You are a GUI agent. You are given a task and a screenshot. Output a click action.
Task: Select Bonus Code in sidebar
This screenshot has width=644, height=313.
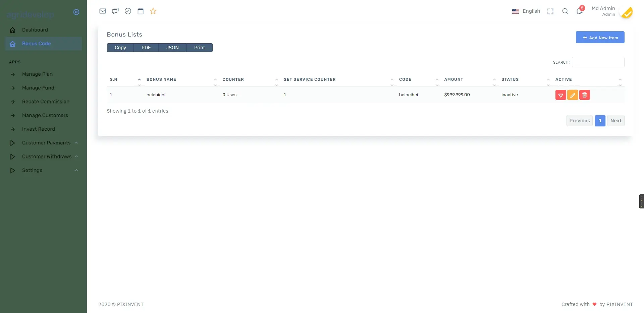pyautogui.click(x=44, y=44)
